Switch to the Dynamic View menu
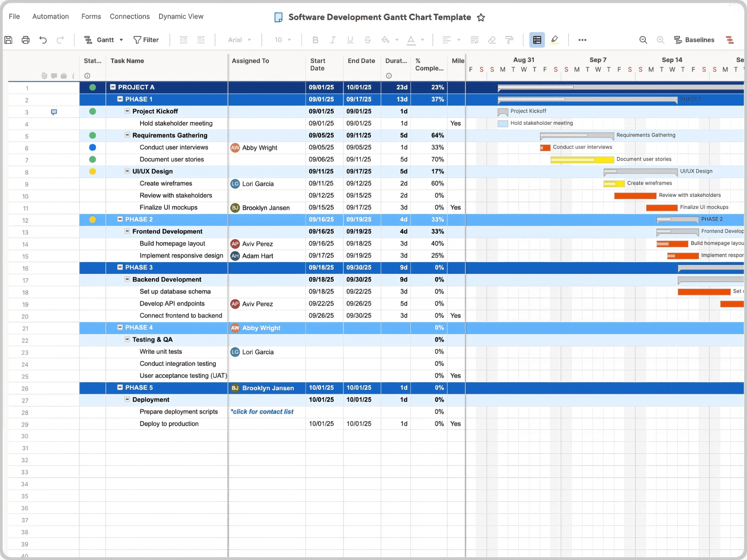Image resolution: width=747 pixels, height=560 pixels. [x=181, y=16]
